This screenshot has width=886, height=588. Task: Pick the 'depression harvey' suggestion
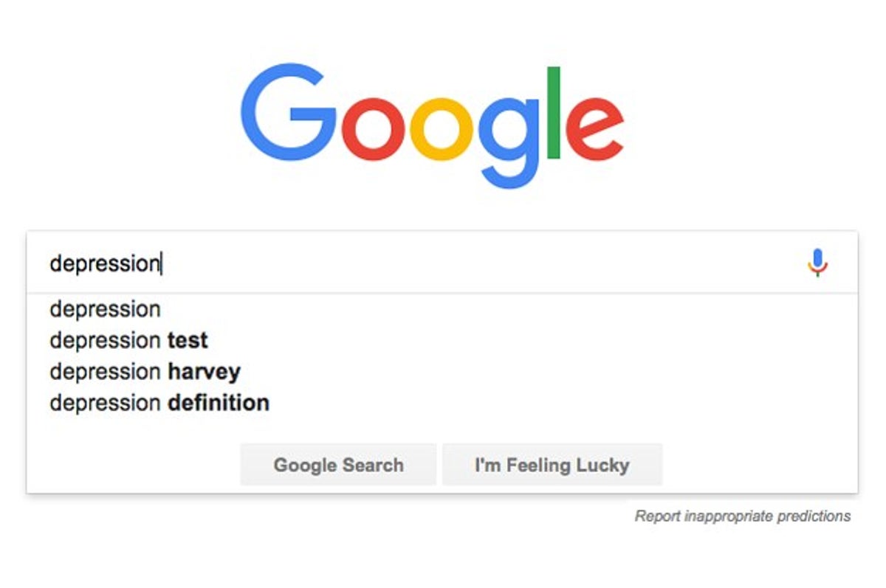145,372
